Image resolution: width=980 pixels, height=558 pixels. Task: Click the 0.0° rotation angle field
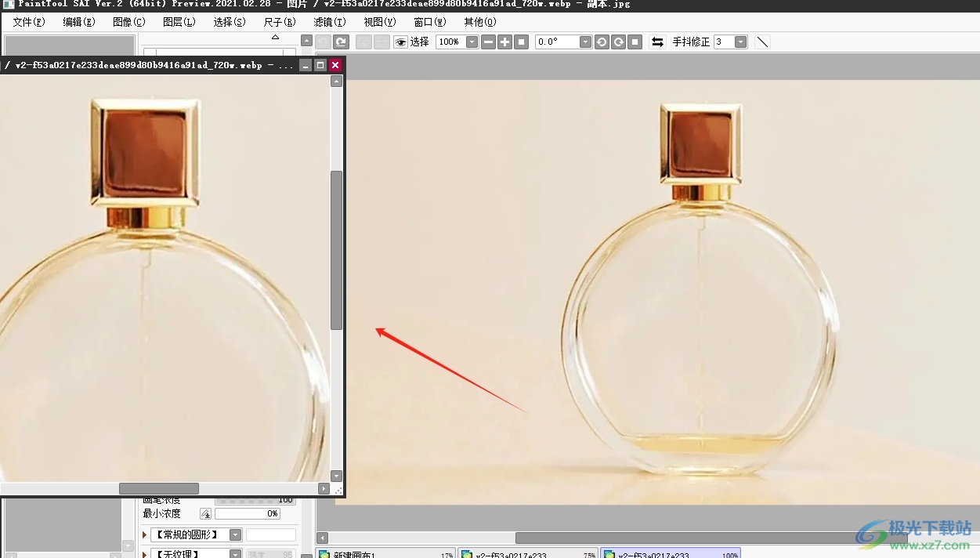[557, 42]
